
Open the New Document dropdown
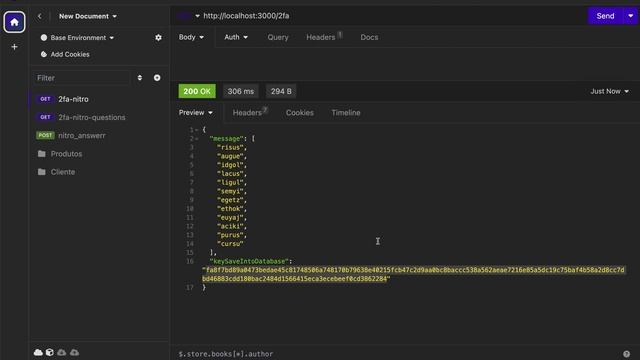pos(88,16)
